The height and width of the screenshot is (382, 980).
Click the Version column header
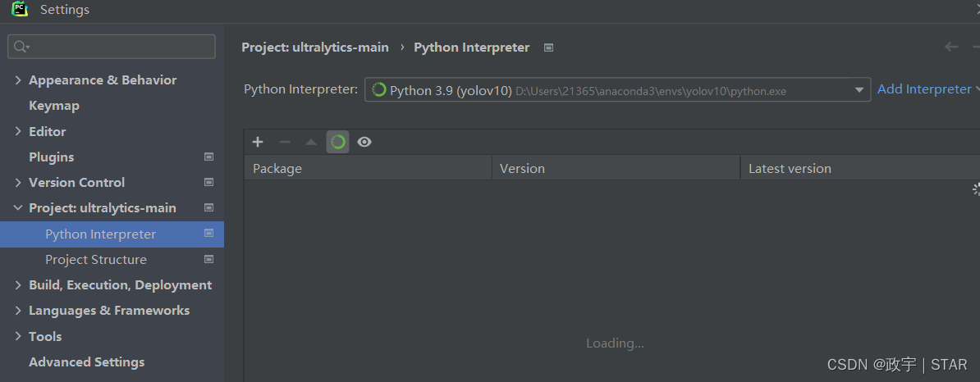(616, 169)
